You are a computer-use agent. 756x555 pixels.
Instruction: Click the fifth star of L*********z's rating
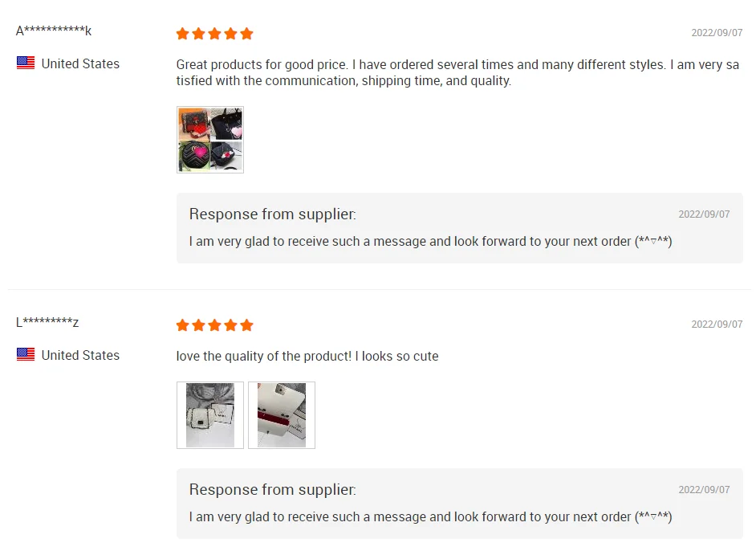[247, 325]
